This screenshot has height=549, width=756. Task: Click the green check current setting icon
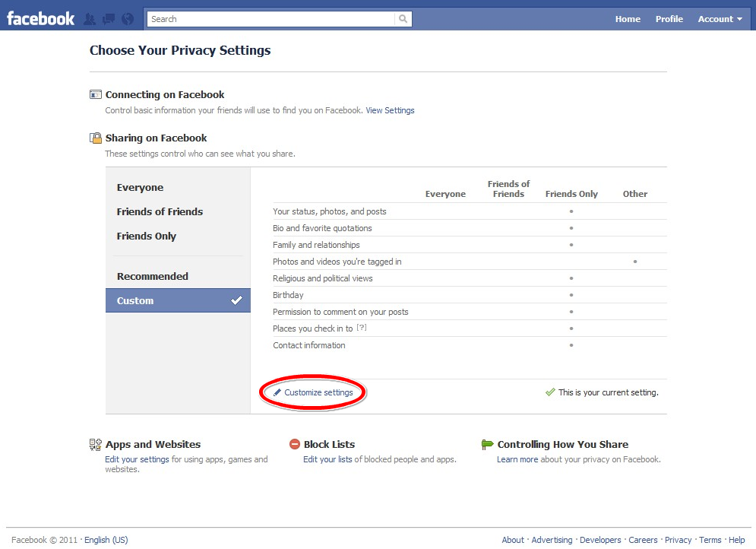[550, 392]
